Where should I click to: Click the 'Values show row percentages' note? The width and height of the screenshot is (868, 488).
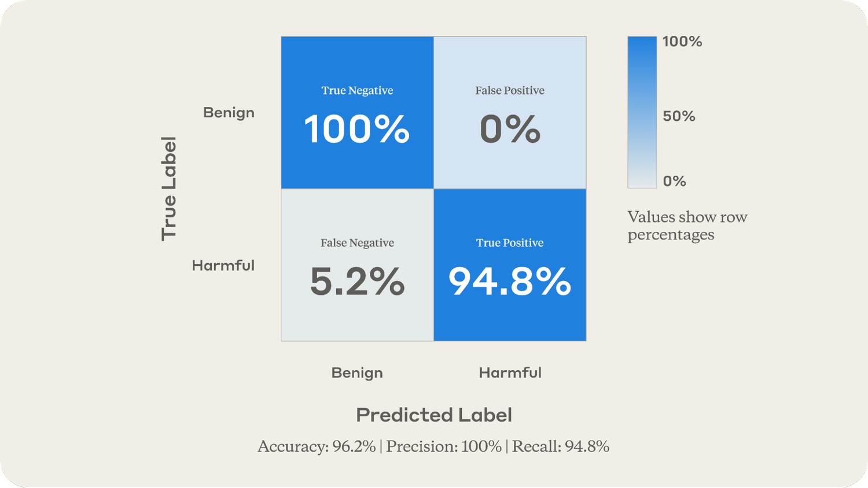tap(687, 225)
